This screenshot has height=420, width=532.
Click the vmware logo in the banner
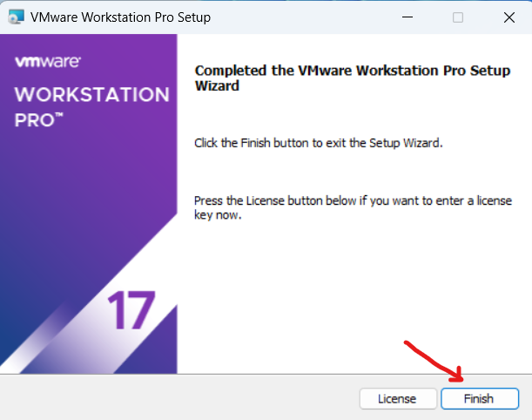click(49, 63)
